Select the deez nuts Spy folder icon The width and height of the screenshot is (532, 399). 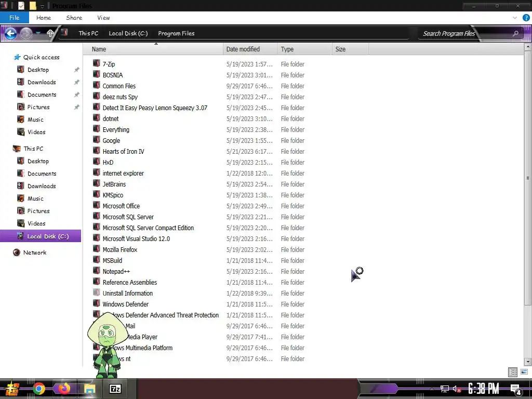point(96,96)
